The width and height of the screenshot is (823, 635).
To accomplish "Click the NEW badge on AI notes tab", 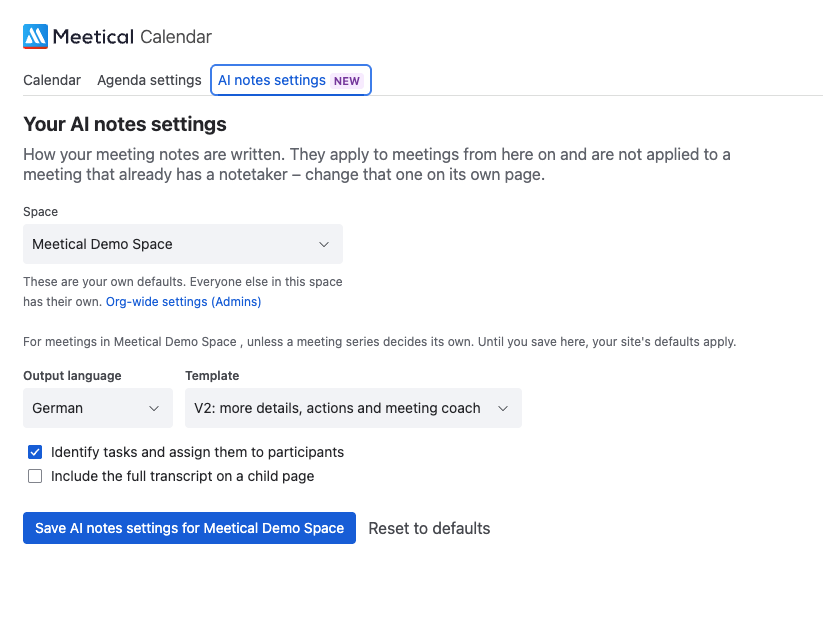I will [347, 81].
